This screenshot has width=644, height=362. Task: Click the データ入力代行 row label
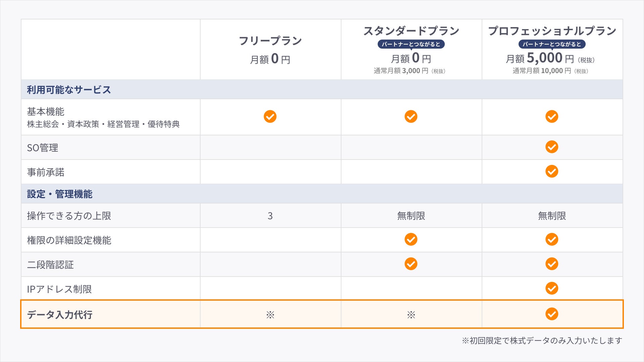click(x=60, y=315)
